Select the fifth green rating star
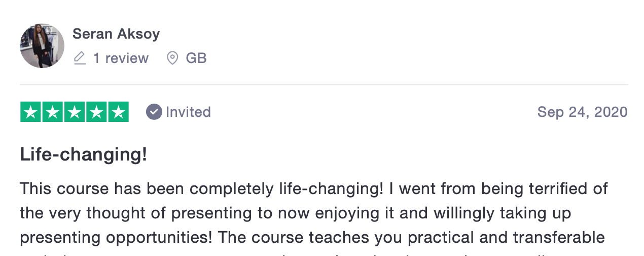This screenshot has height=256, width=644. 118,112
